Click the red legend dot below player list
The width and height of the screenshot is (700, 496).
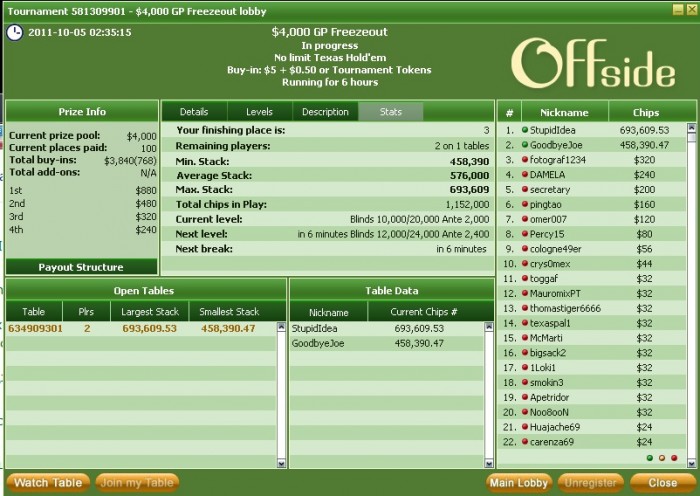tap(674, 458)
